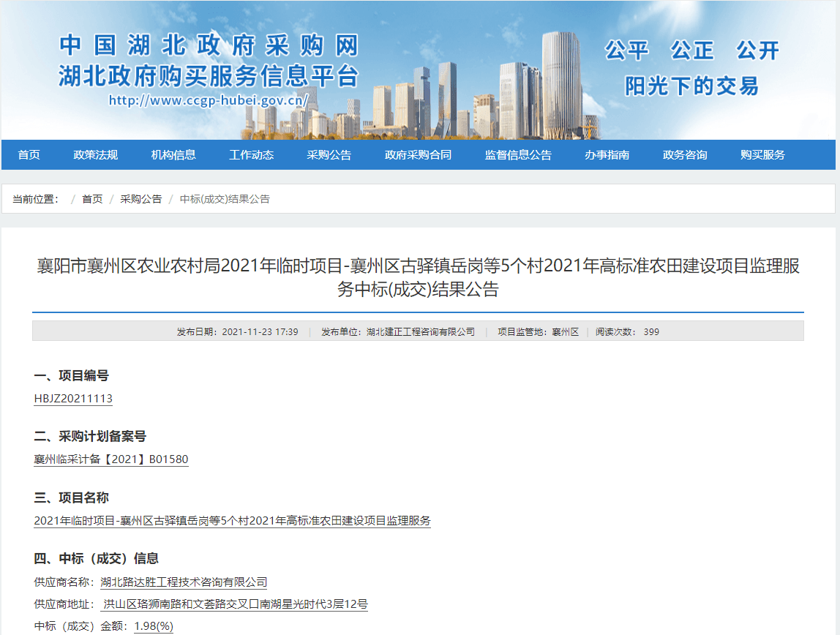
Task: Click the 首页 breadcrumb link
Action: tap(92, 199)
